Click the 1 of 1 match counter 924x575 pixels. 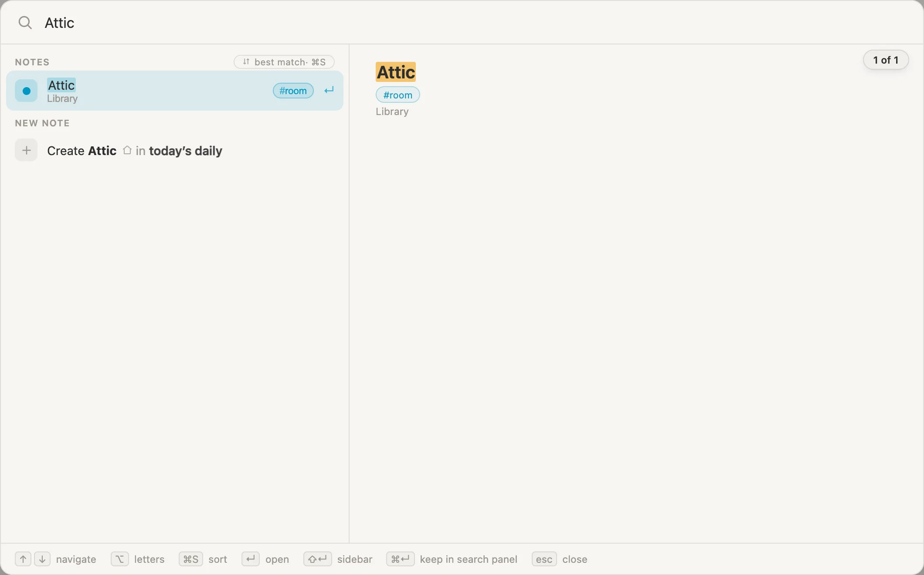pos(886,60)
